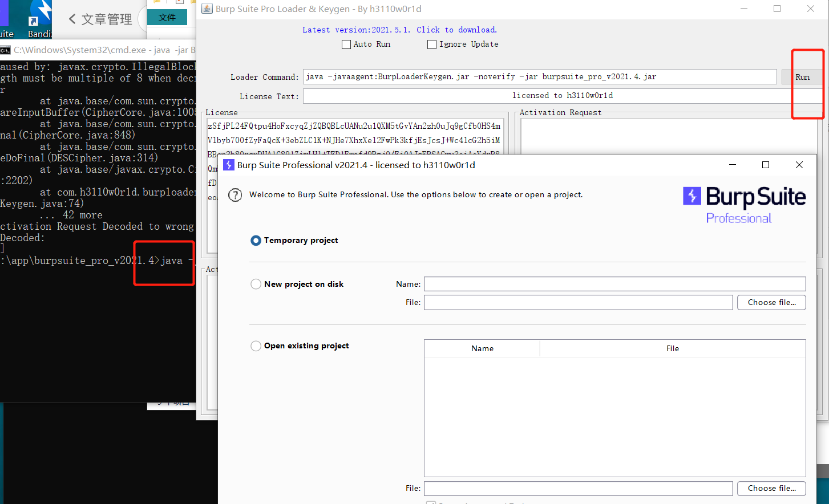Click the question mark help icon in the welcome dialog
The image size is (829, 504).
(234, 194)
